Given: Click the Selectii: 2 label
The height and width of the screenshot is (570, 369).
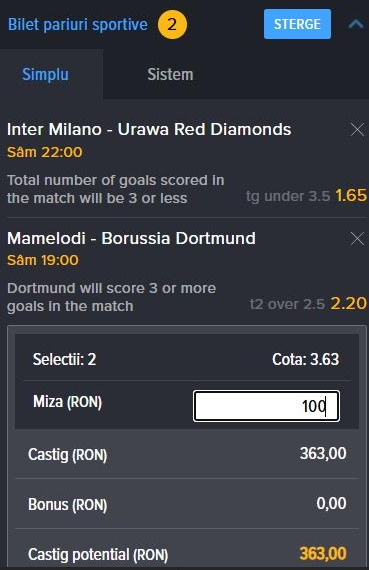Looking at the screenshot, I should (x=64, y=359).
